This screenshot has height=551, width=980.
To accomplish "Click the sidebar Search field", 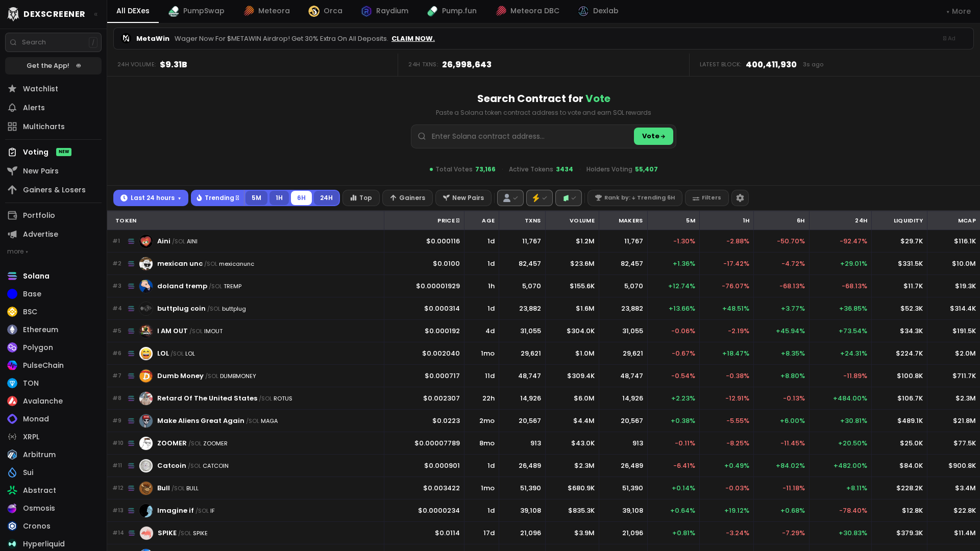I will pos(53,42).
